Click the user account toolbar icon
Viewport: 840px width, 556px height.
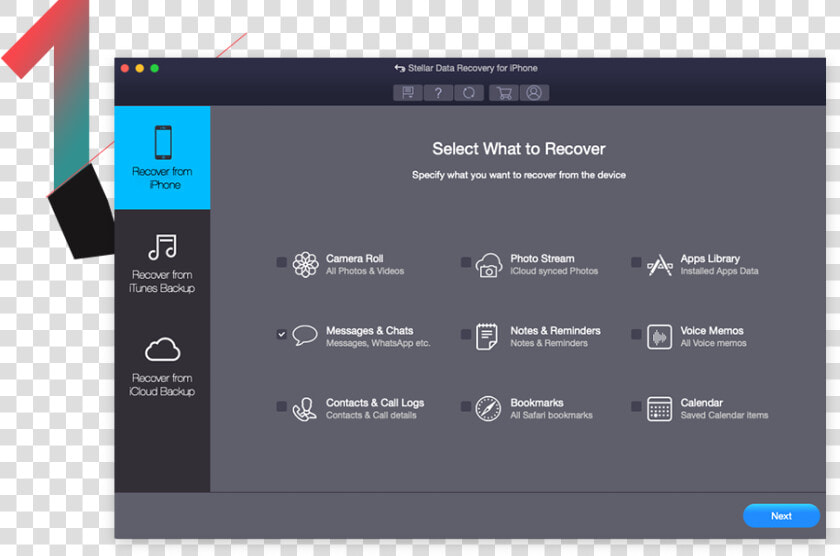click(534, 93)
